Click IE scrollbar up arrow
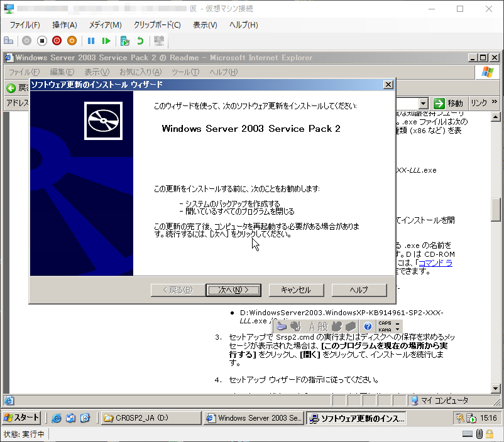504x442 pixels. point(495,117)
